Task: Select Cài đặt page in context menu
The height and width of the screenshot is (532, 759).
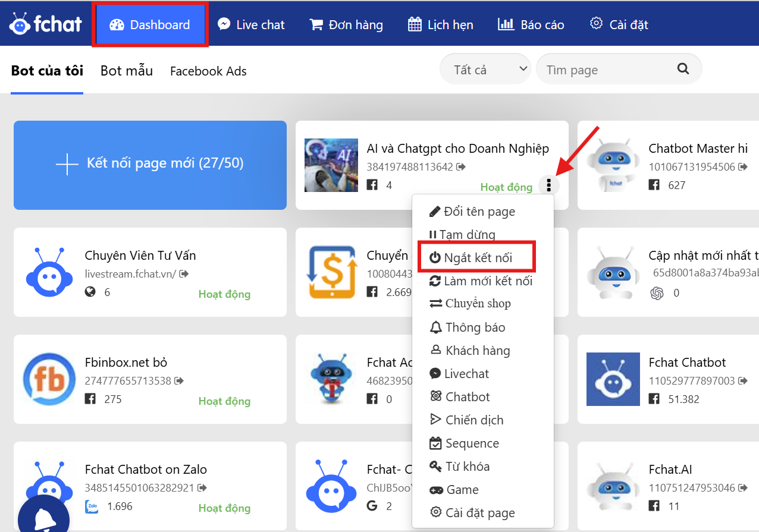Action: pyautogui.click(x=472, y=513)
